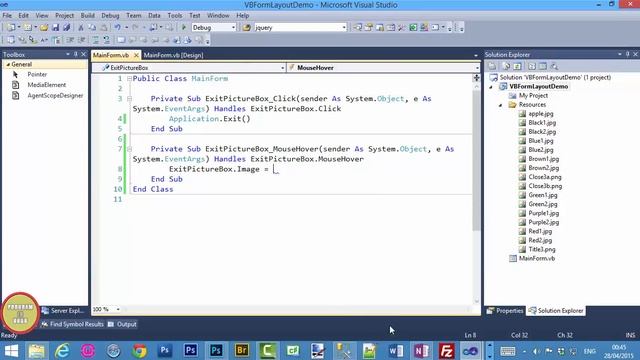Collapse the General group in Toolbox

8,64
